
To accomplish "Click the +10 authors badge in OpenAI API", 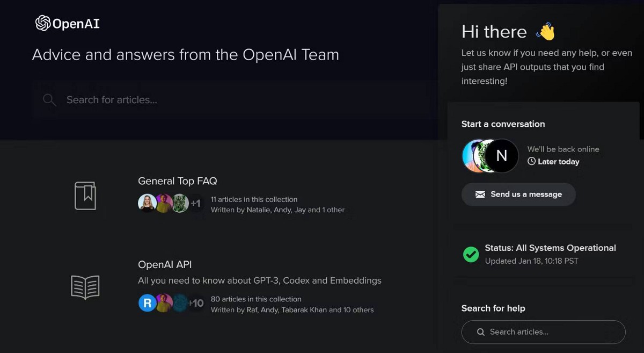I will pos(195,303).
